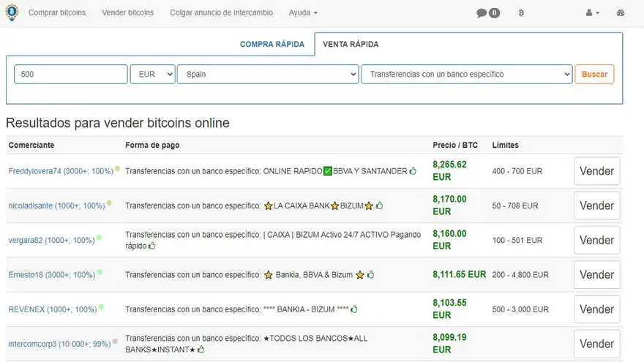Screen dimensions: 644x362
Task: Open Vender bitcoins menu item
Action: click(128, 12)
